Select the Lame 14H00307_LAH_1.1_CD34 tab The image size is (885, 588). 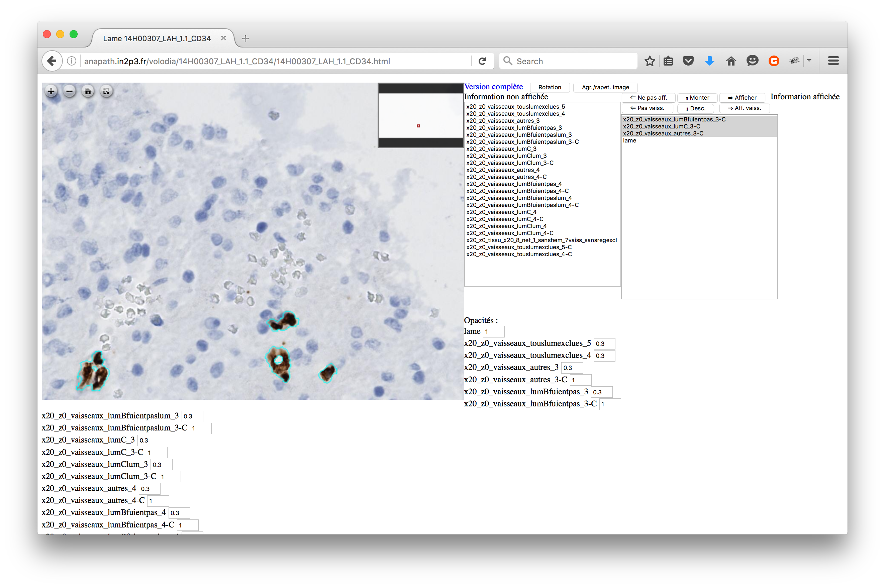pos(157,38)
